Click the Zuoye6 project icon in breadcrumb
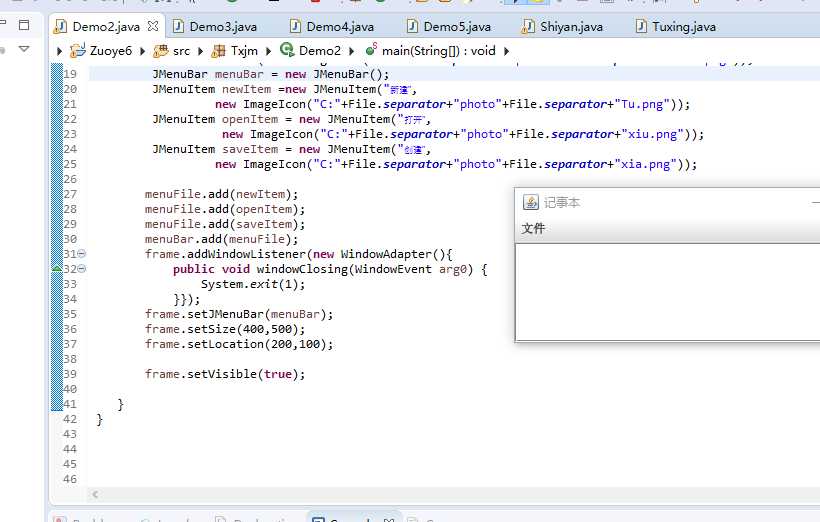Screen dimensions: 820x522 coord(78,51)
